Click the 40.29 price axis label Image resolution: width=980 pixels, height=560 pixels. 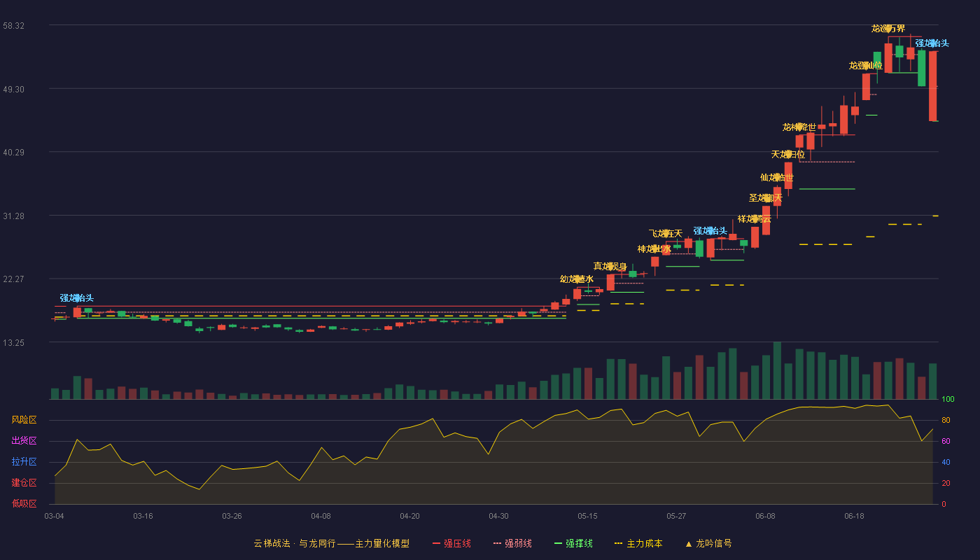coord(14,152)
